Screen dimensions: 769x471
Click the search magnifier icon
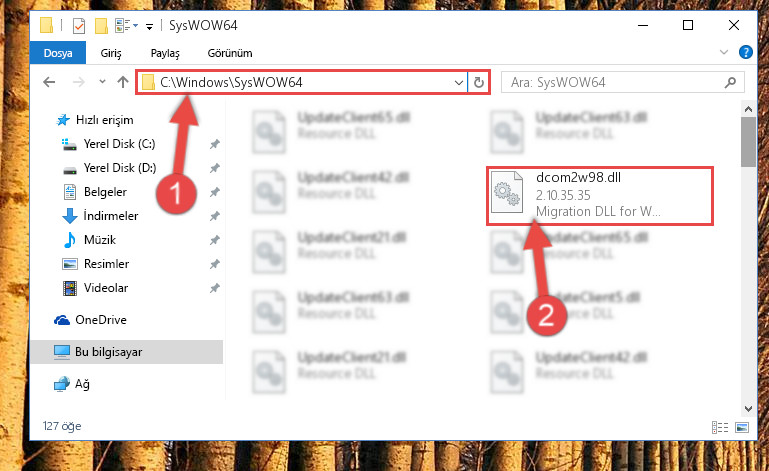click(x=730, y=82)
